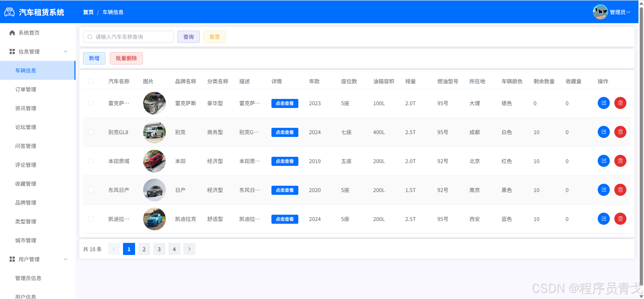Click the magnifier icon in the search box
Screen dimensions: 644x299
click(x=90, y=37)
